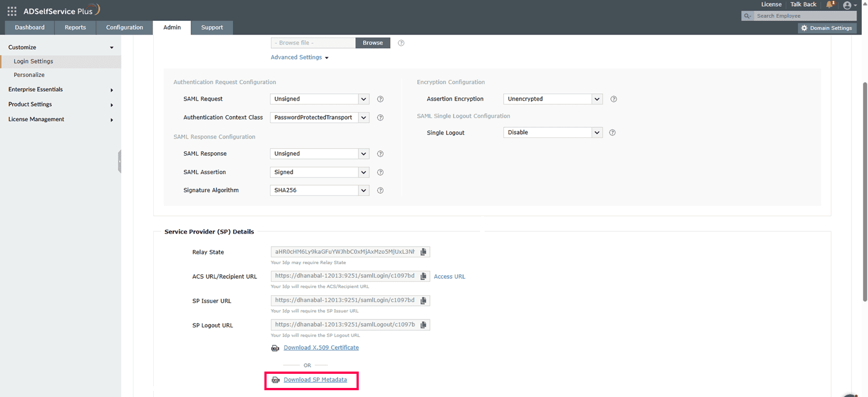Screen dimensions: 868x397
Task: Copy the SP Logout URL value
Action: (423, 325)
